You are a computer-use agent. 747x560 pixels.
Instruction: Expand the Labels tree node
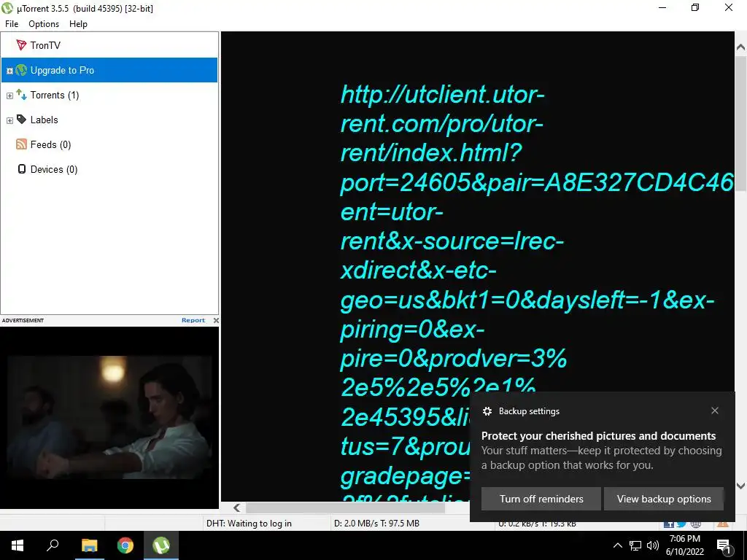(x=9, y=120)
